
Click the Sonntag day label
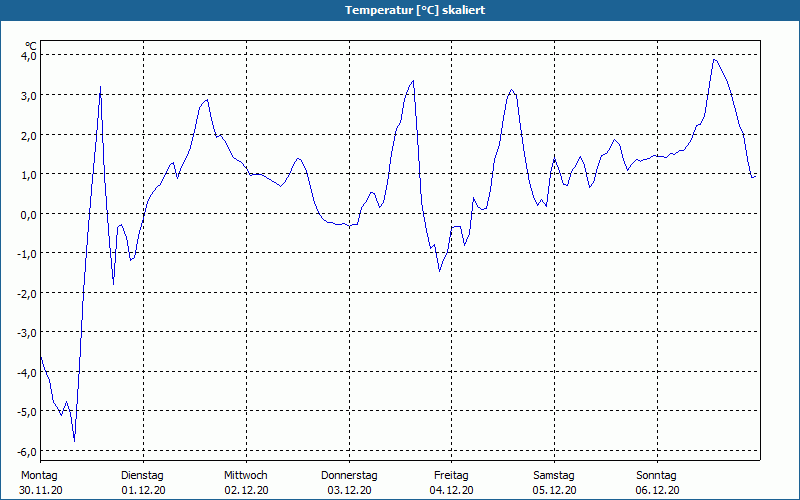(657, 476)
